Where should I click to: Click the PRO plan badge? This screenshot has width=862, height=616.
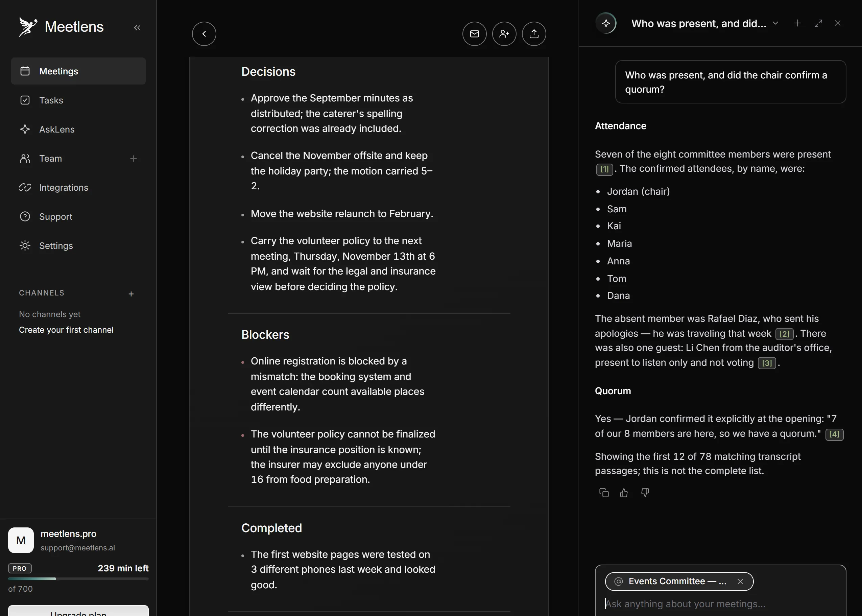tap(20, 568)
